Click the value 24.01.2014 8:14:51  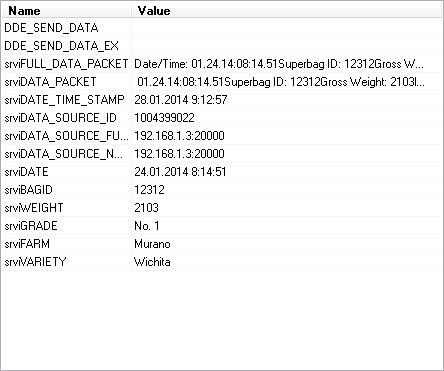coord(180,172)
